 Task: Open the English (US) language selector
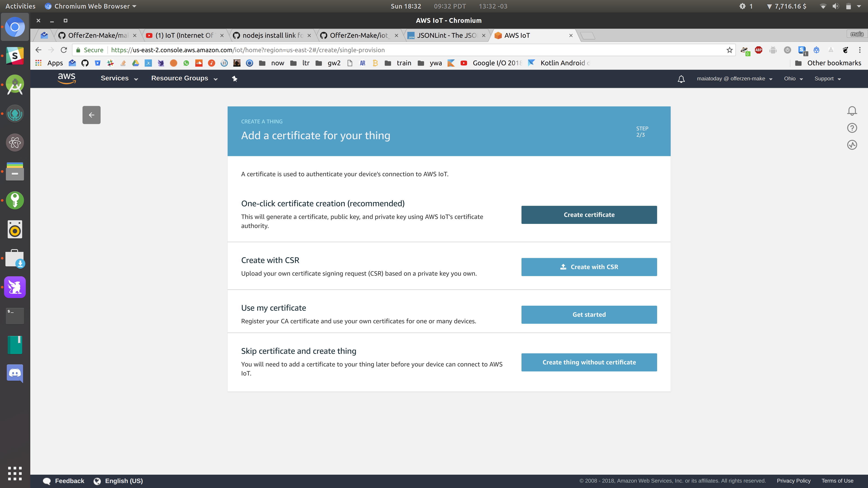coord(118,481)
